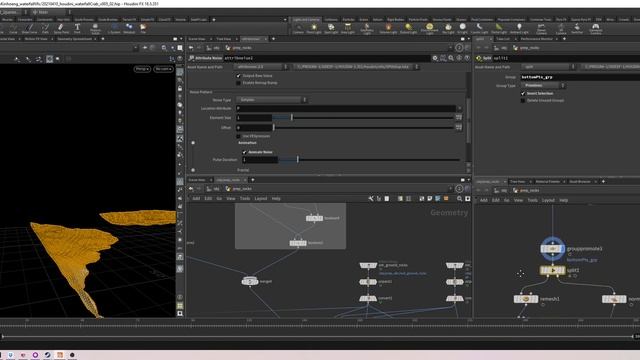Toggle Use VEXpression checkbox

click(x=238, y=136)
